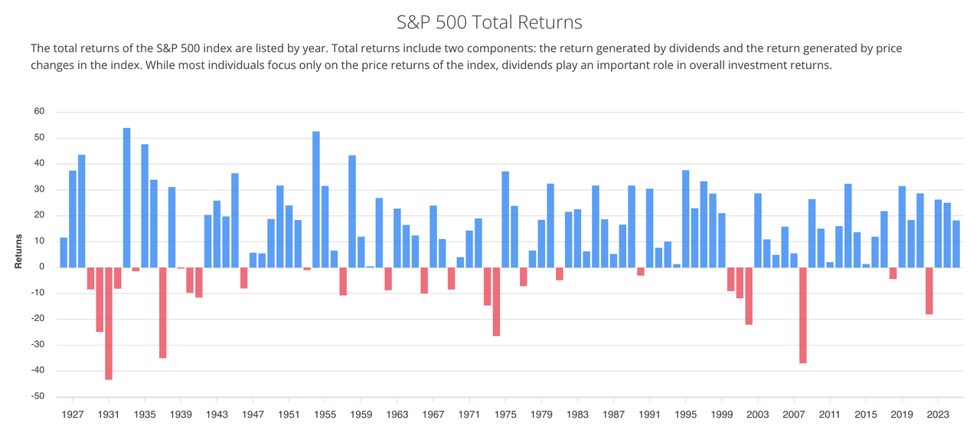
Task: Click the -50 y-axis tick label
Action: pyautogui.click(x=38, y=397)
